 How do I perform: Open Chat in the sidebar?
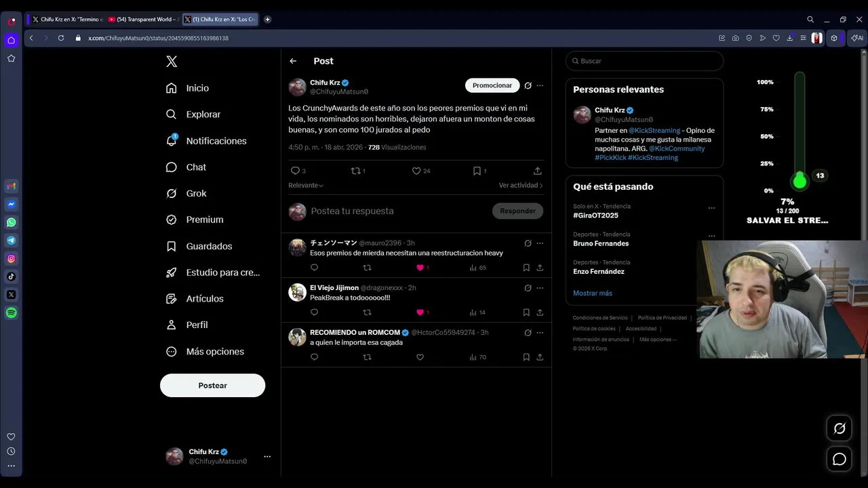(186, 167)
